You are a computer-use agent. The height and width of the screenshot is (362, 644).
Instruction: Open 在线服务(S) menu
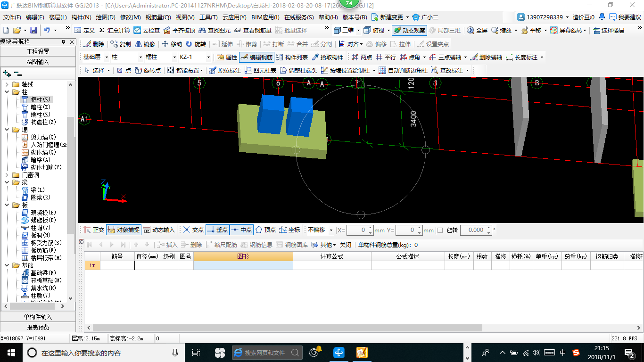pos(299,17)
